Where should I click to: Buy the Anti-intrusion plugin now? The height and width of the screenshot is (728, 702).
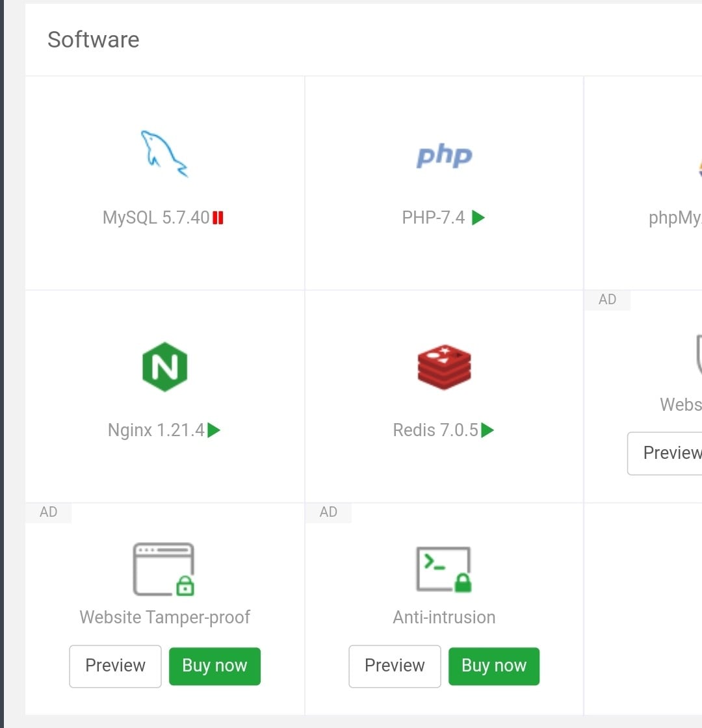[x=494, y=666]
